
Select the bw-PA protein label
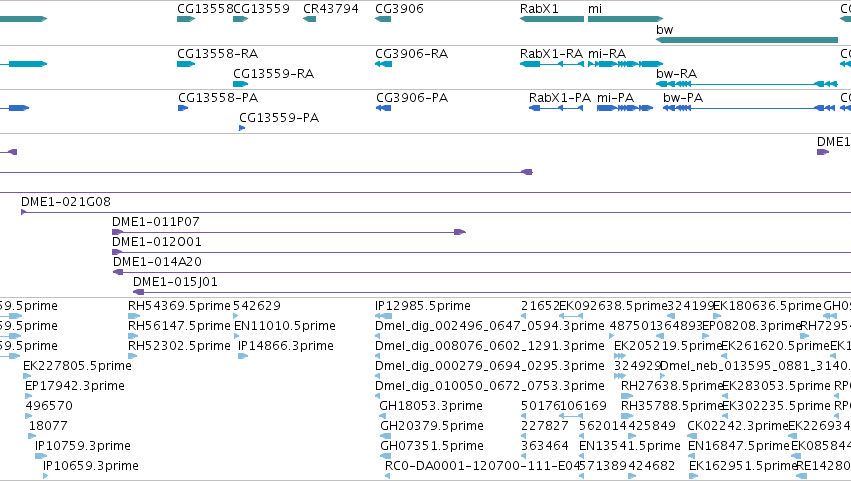pyautogui.click(x=683, y=98)
